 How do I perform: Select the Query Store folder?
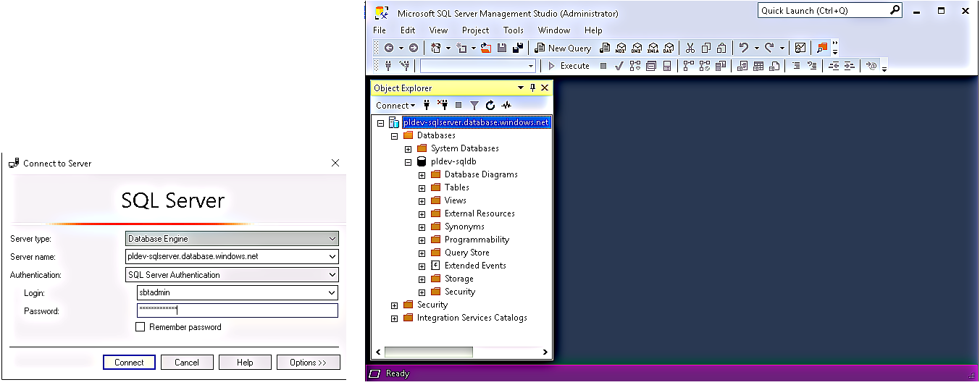click(x=467, y=253)
